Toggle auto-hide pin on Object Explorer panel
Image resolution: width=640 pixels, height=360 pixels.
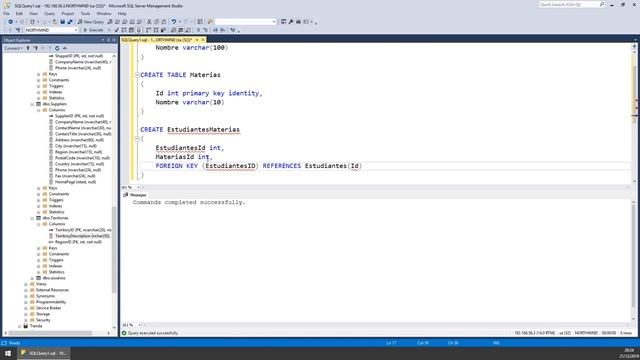pyautogui.click(x=108, y=40)
